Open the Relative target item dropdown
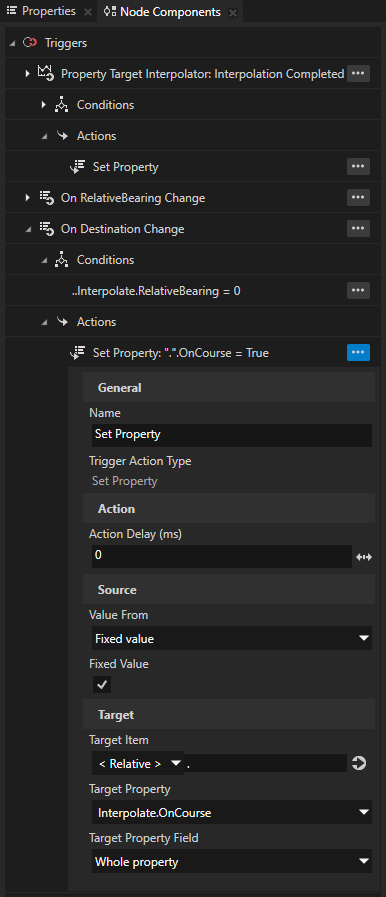This screenshot has height=897, width=386. 138,763
